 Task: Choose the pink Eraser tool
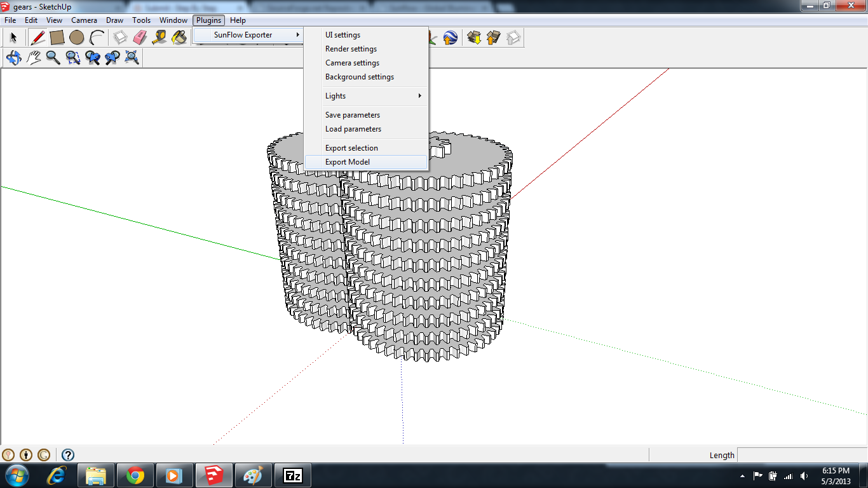140,37
